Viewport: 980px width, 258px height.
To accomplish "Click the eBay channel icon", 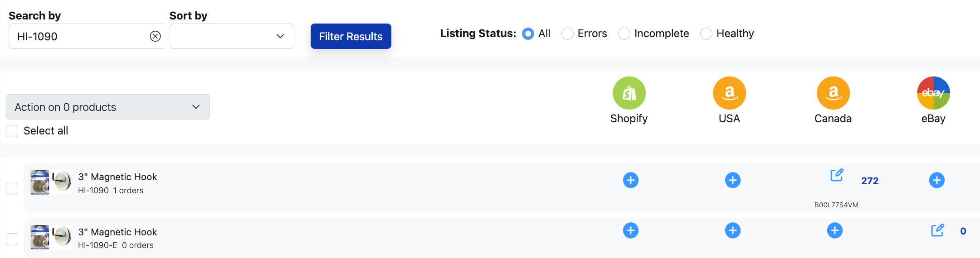I will (x=933, y=93).
